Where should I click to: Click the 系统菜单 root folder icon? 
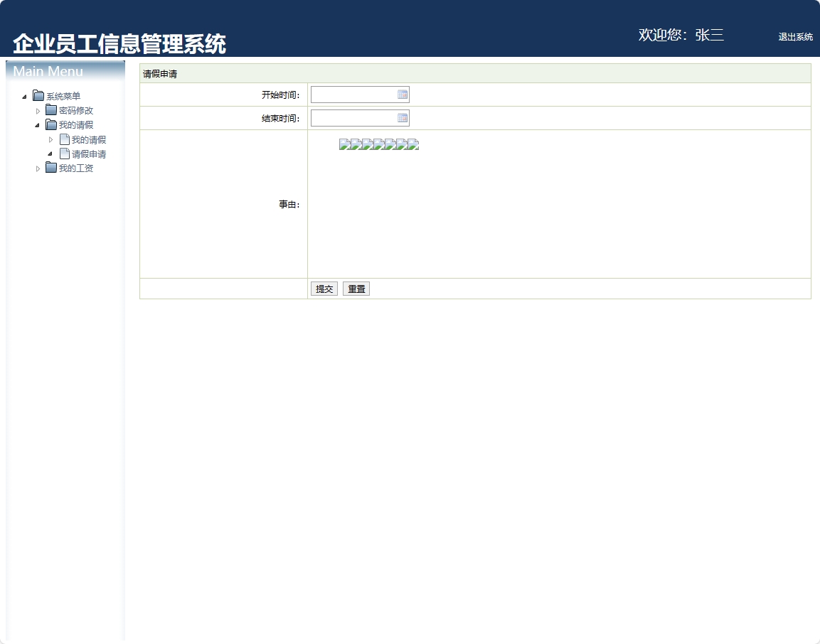[x=38, y=96]
